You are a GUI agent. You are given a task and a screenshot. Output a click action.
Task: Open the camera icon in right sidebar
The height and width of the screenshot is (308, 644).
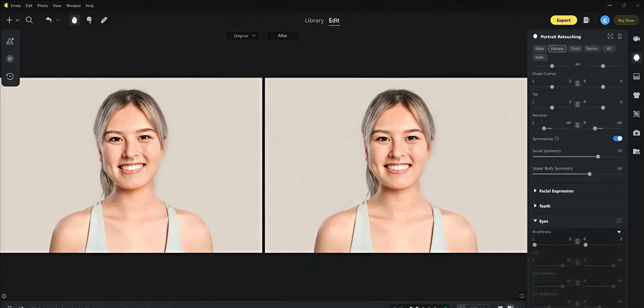(636, 133)
